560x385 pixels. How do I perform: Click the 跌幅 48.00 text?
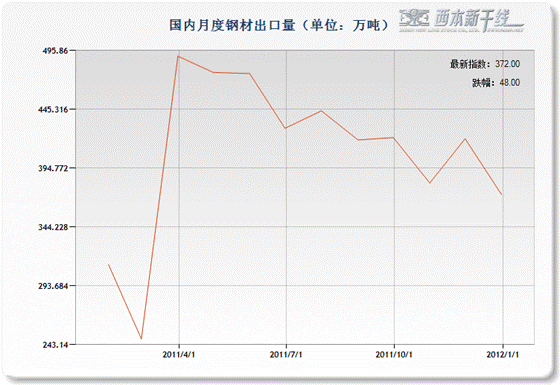496,82
